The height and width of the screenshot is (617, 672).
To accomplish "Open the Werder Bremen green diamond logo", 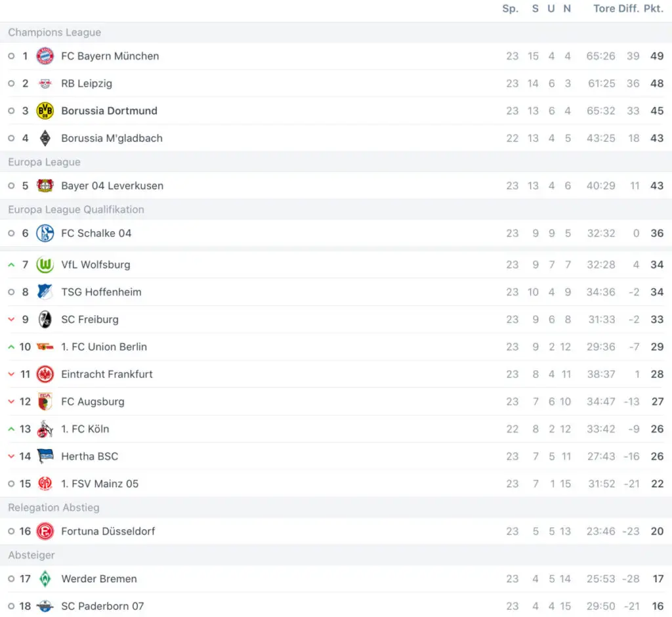I will coord(45,579).
